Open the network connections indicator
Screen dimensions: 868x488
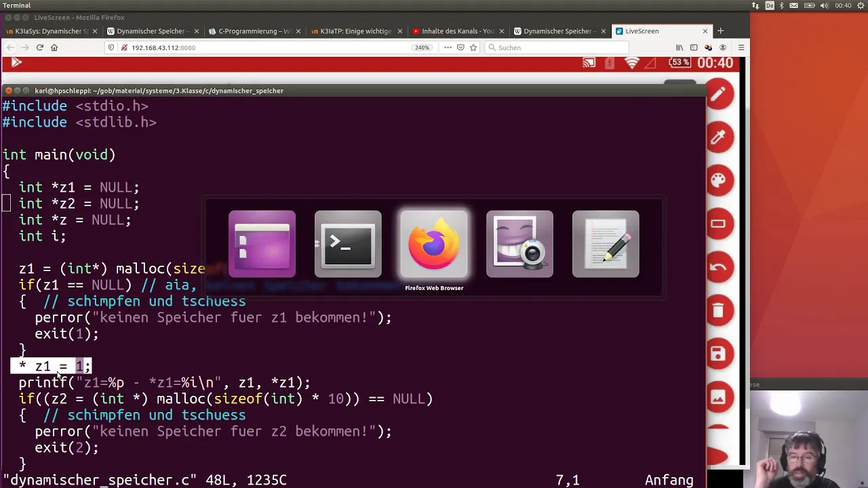pyautogui.click(x=755, y=5)
